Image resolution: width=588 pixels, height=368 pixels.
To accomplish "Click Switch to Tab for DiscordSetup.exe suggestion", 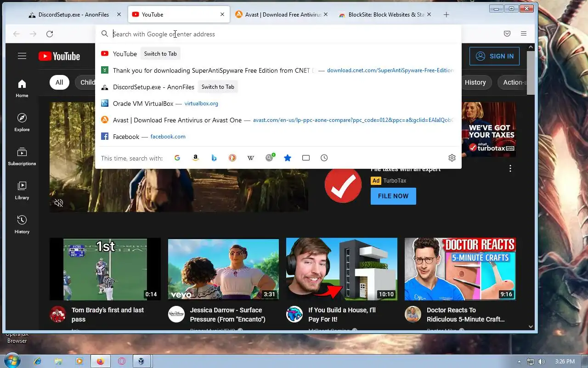I will coord(218,87).
